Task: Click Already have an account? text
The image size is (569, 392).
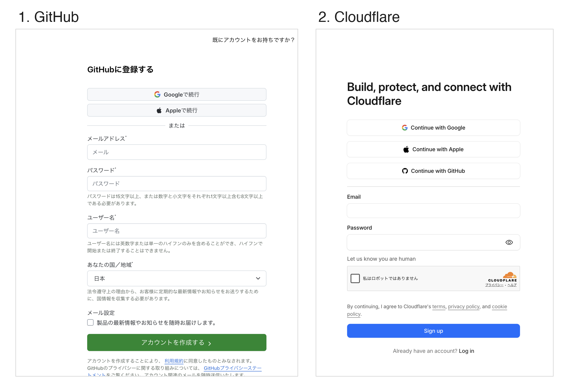Action: click(425, 351)
